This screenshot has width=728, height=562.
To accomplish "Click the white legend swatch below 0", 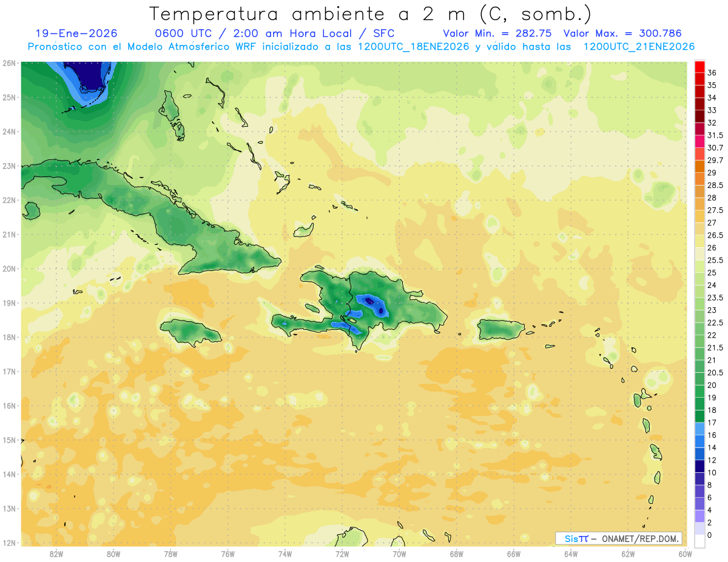I will click(699, 541).
